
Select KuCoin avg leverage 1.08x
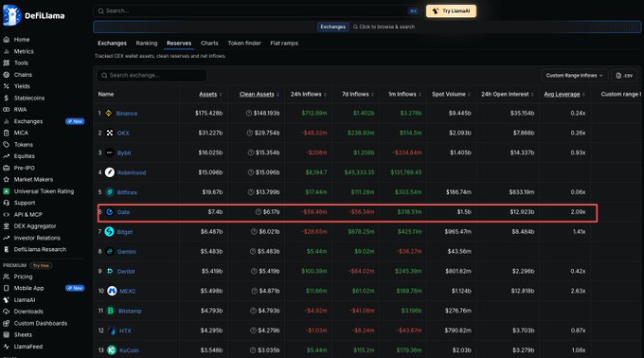579,350
